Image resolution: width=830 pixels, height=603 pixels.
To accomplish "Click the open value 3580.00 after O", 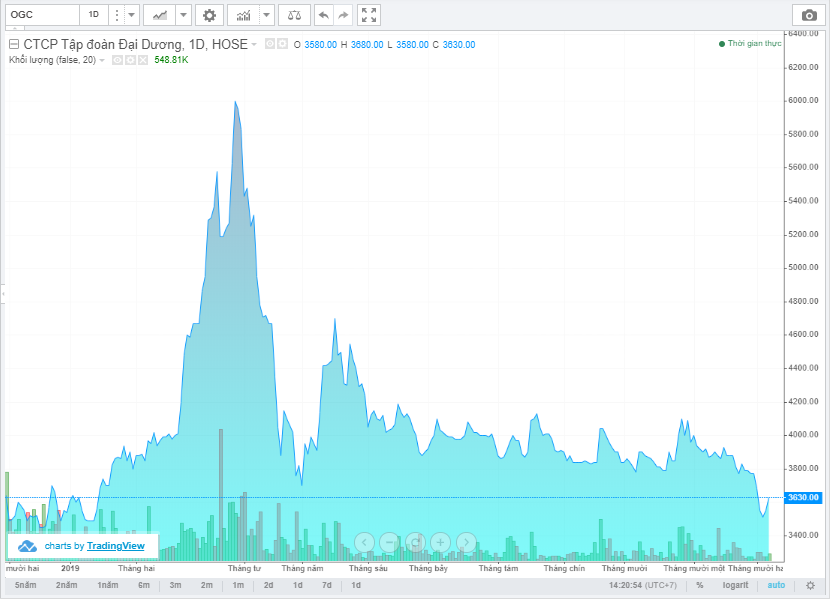I will coord(320,44).
